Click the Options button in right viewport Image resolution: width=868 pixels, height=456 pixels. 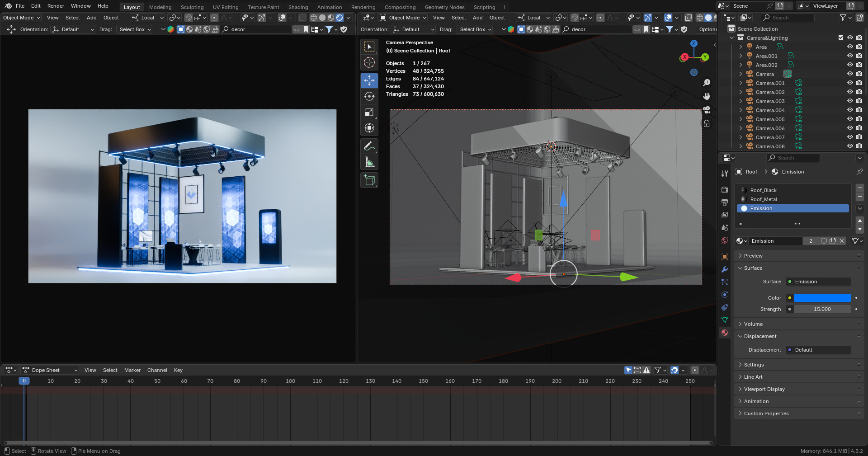click(708, 29)
